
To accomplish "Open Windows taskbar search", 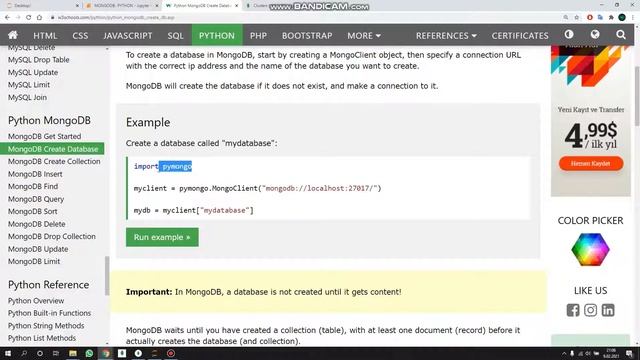I will click(x=24, y=353).
